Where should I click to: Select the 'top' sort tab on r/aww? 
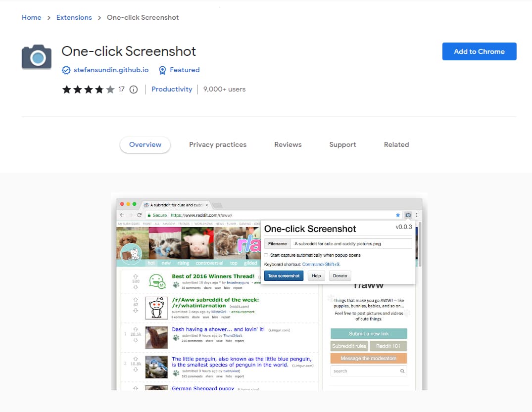click(x=233, y=263)
